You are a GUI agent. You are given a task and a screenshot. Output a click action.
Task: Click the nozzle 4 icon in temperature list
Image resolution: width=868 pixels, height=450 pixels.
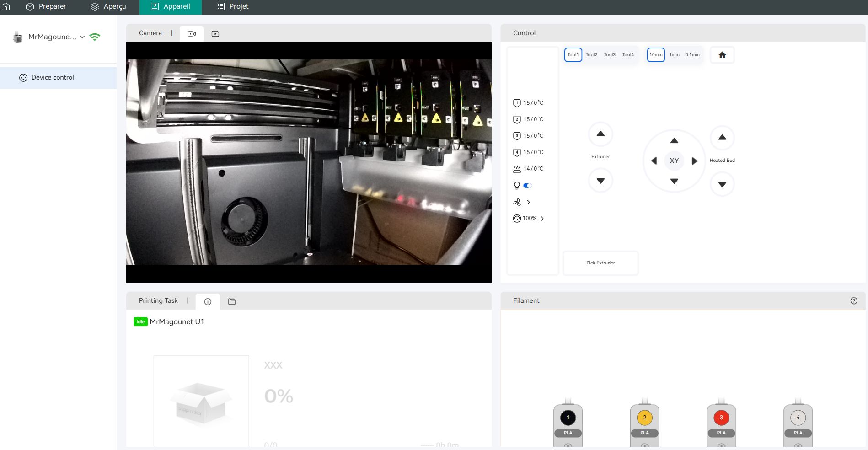[x=517, y=153]
